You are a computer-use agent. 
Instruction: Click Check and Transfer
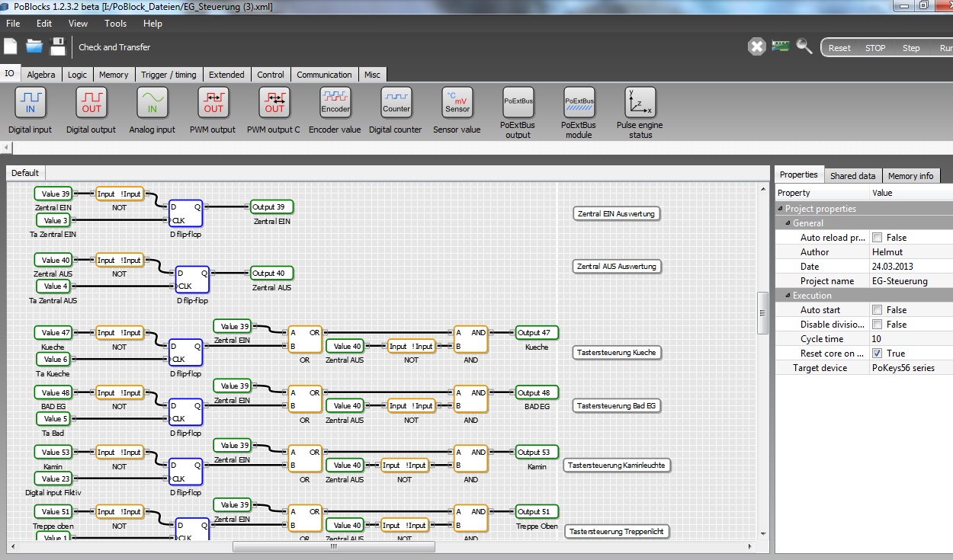pos(114,47)
